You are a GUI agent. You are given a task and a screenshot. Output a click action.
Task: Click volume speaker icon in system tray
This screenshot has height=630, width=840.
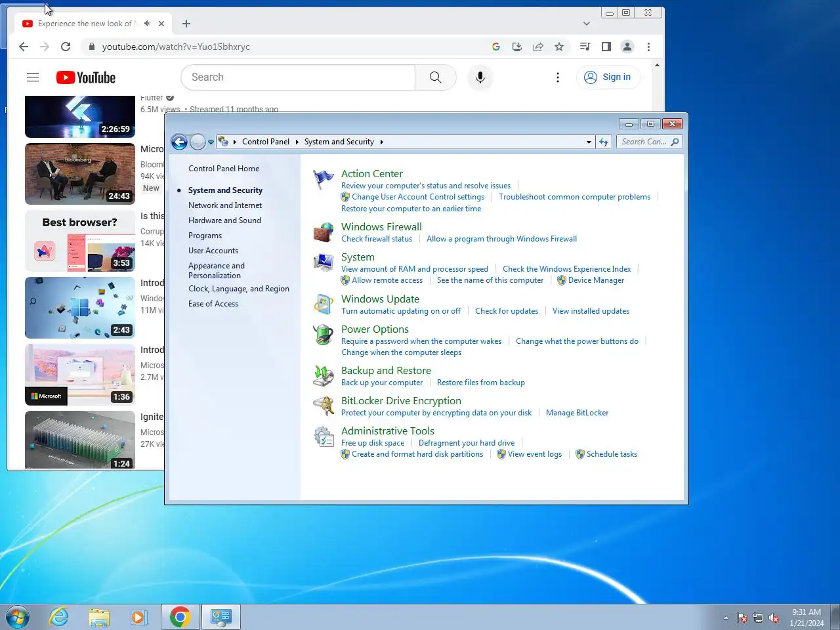pyautogui.click(x=774, y=618)
